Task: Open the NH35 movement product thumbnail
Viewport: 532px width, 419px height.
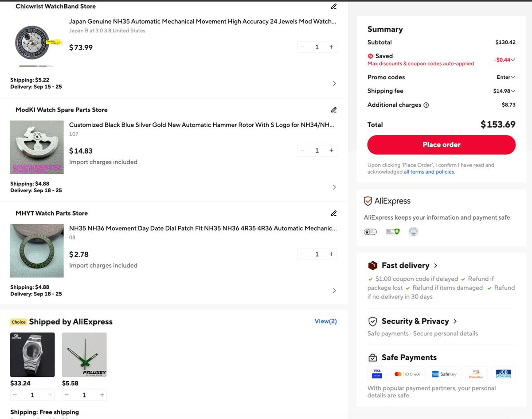Action: tap(37, 44)
